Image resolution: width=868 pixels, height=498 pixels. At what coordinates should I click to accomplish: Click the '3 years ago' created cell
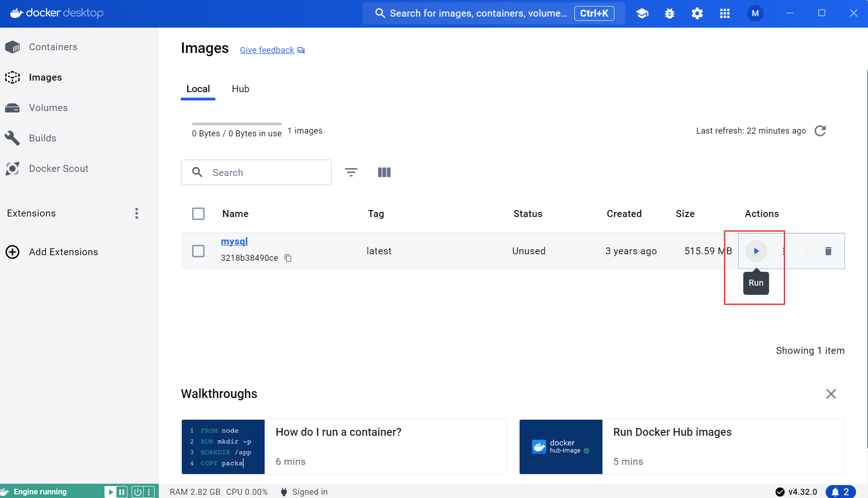coord(631,251)
